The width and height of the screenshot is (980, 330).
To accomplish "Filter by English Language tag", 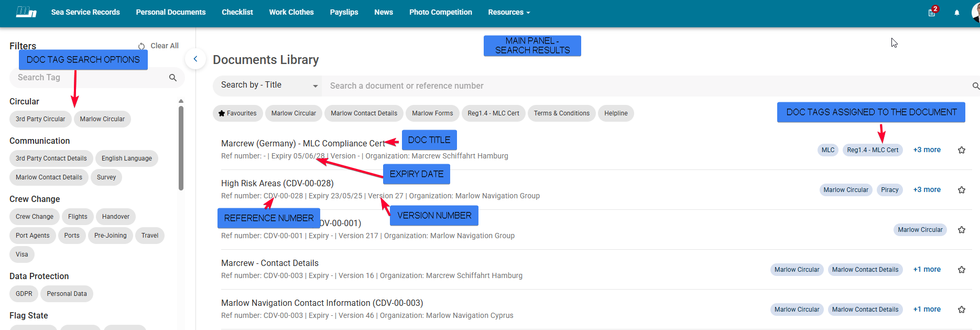I will 127,158.
